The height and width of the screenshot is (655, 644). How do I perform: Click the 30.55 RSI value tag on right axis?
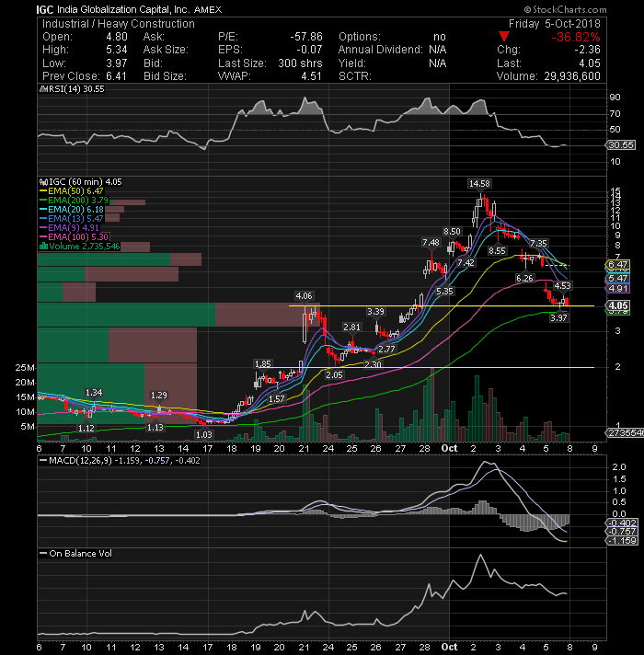click(621, 145)
